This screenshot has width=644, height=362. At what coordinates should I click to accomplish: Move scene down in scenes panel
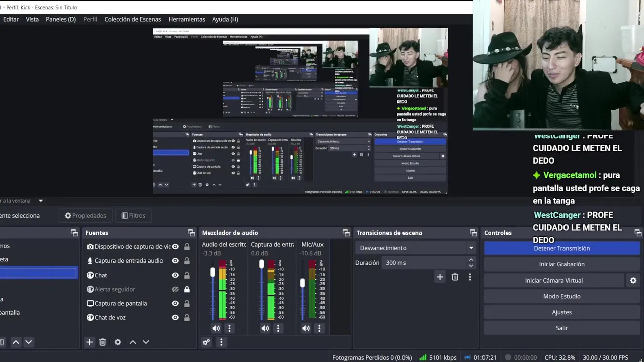[x=29, y=342]
